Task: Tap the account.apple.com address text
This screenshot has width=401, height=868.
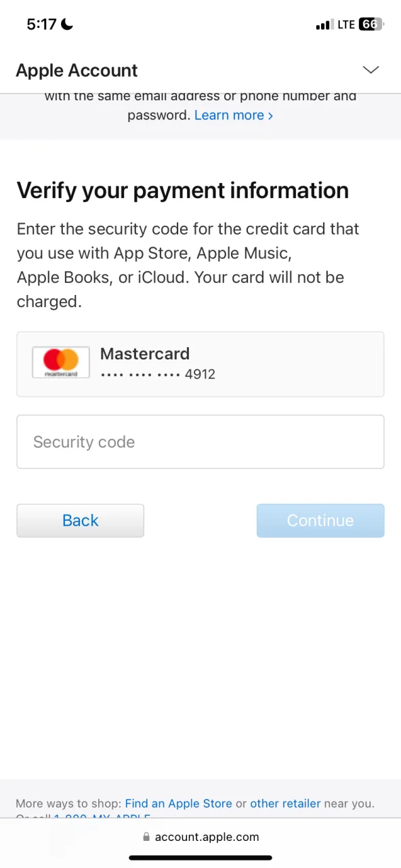Action: 207,837
